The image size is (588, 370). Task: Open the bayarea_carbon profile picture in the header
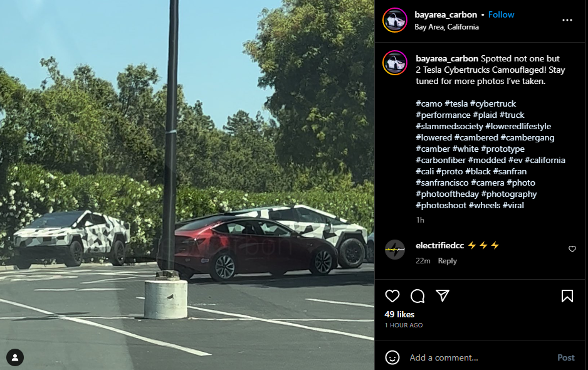click(395, 20)
